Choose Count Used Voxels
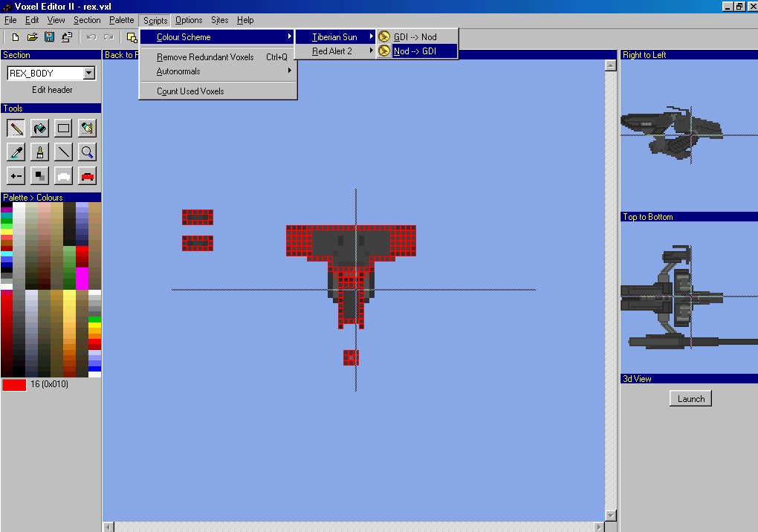Screen dimensions: 758x532 (218, 91)
